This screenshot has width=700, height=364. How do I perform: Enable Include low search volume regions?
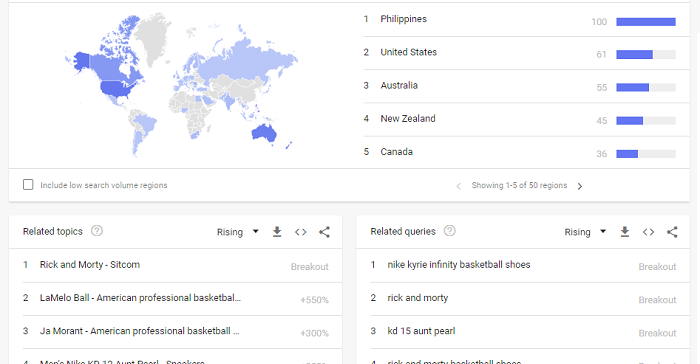click(28, 184)
